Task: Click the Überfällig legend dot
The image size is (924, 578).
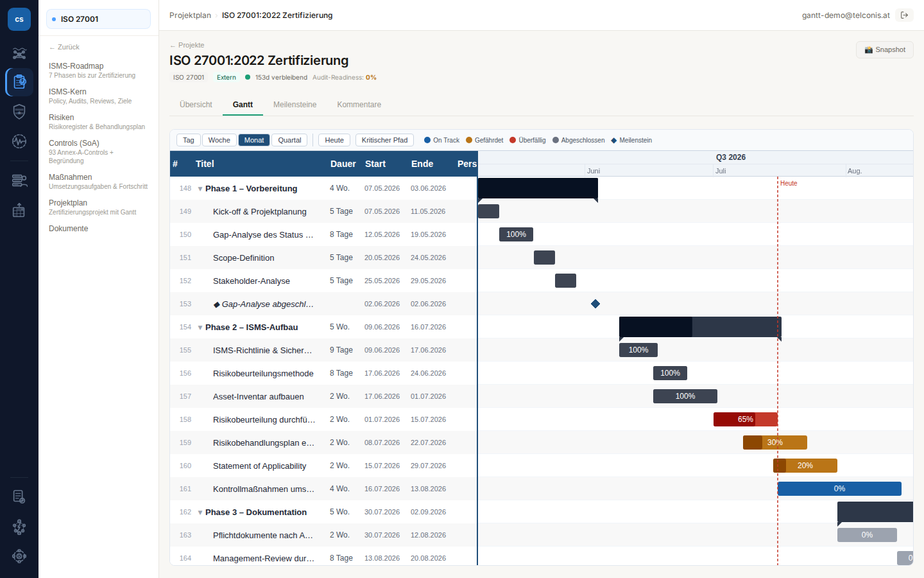Action: [513, 140]
